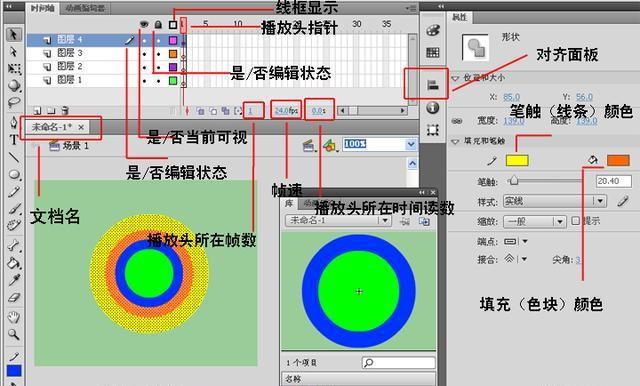Toggle outline square for 图层 4
This screenshot has height=386, width=640.
[173, 40]
